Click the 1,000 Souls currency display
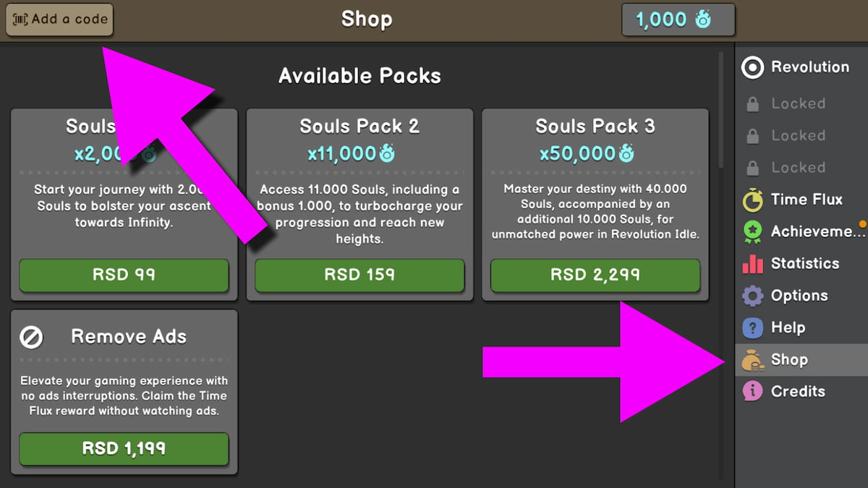This screenshot has height=488, width=868. [x=677, y=20]
